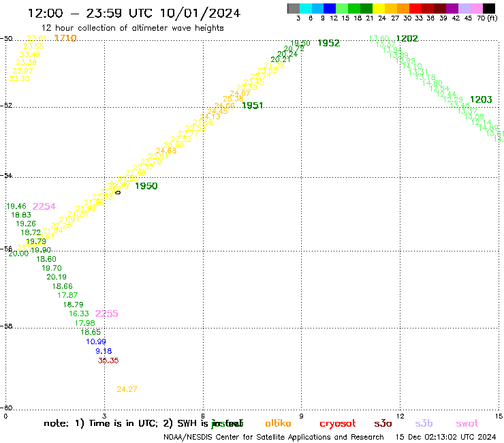
Task: Click the latitude axis label '-52'
Action: coord(6,105)
